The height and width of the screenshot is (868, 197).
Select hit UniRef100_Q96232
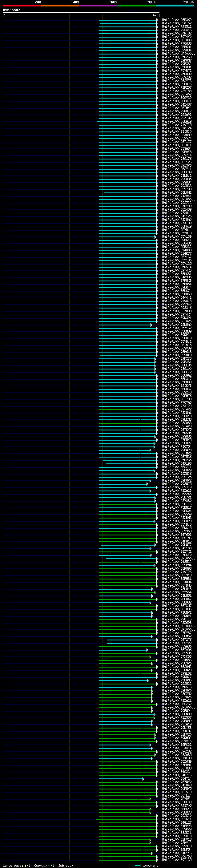pos(177,751)
